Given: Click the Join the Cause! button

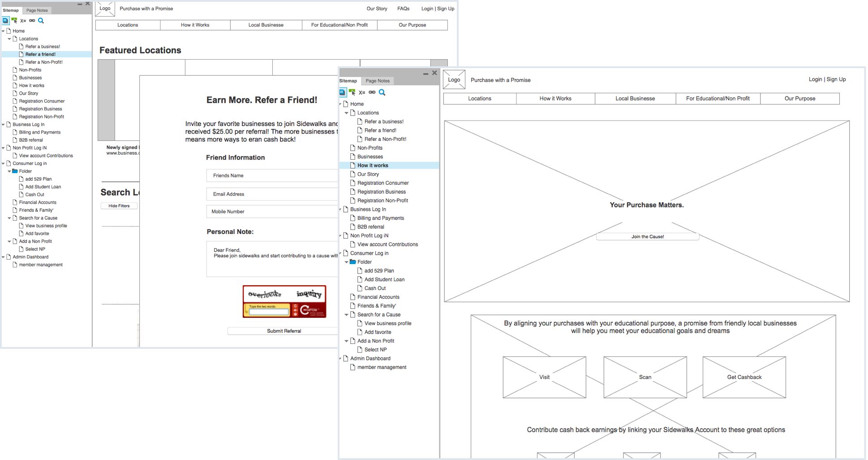Looking at the screenshot, I should pos(647,236).
